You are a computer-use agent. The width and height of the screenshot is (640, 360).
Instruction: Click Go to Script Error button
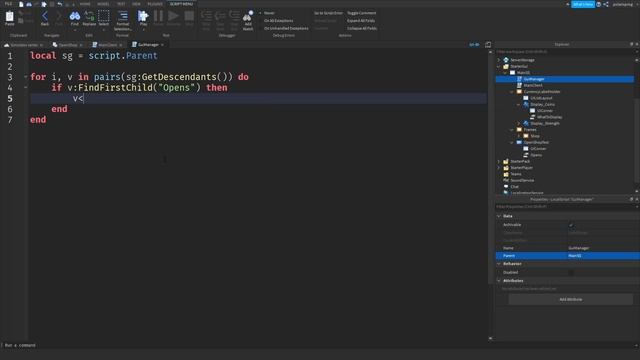(328, 13)
